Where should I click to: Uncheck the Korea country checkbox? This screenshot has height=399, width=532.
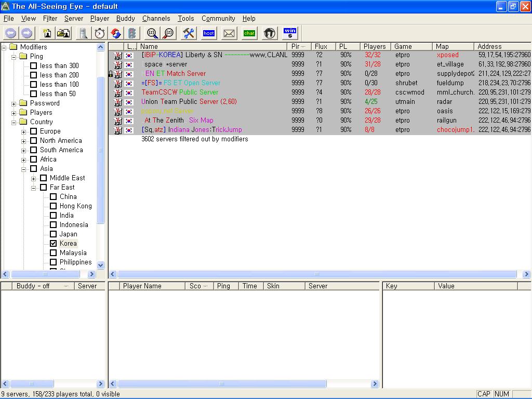[53, 244]
